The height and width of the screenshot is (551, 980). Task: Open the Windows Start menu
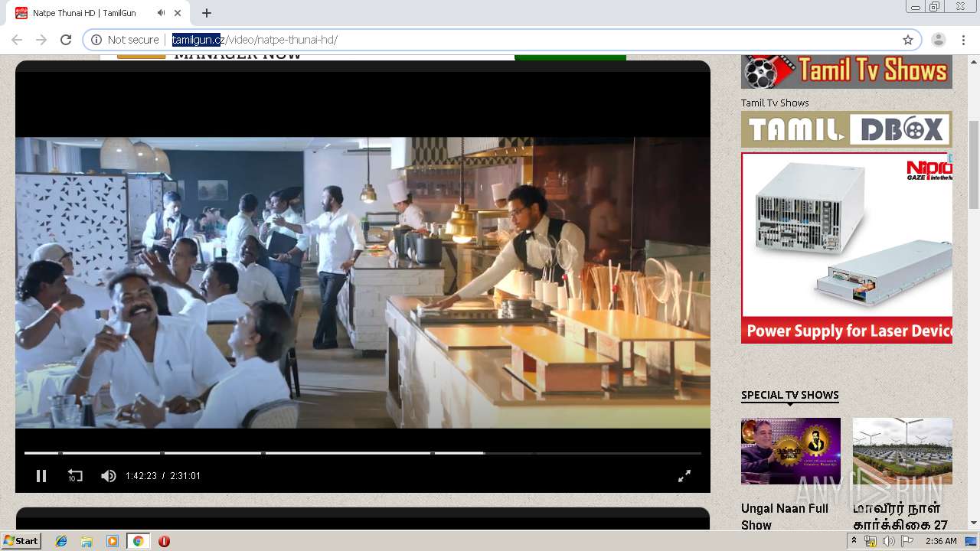pyautogui.click(x=21, y=541)
